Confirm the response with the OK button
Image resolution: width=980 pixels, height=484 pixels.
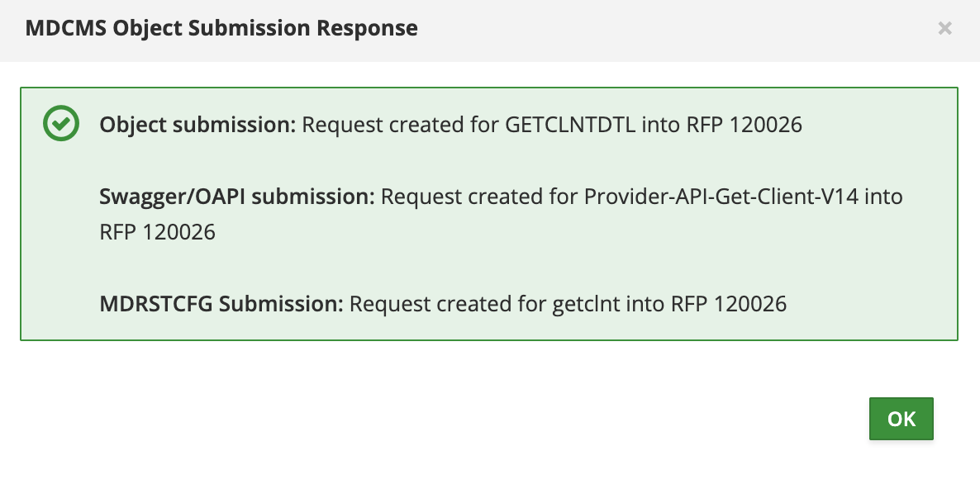click(x=902, y=419)
